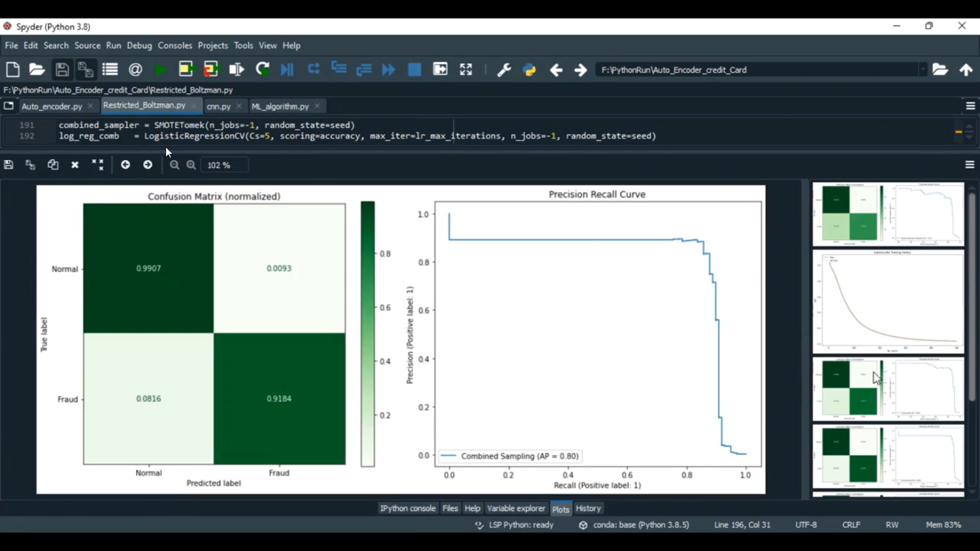Open the Variable explorer pane

tap(515, 508)
